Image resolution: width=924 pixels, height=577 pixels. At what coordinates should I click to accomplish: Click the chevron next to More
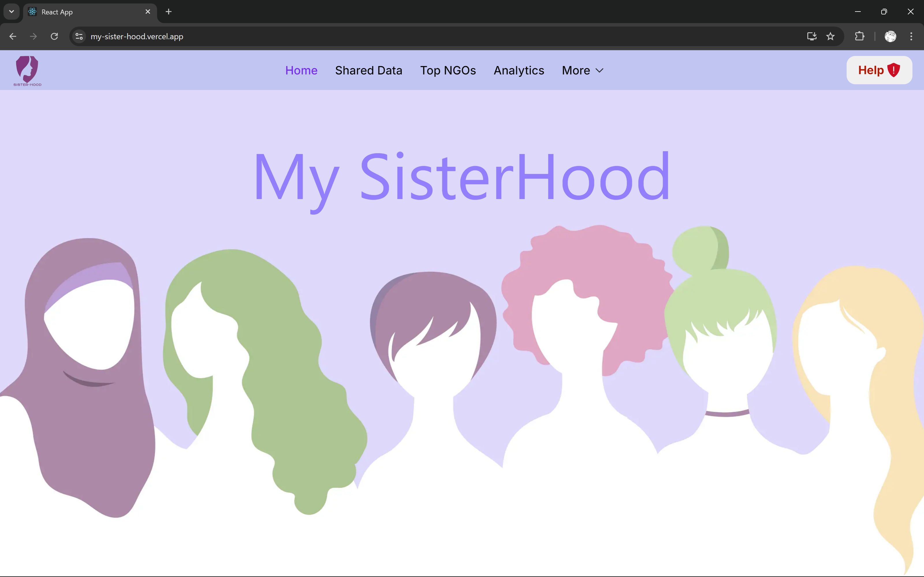(600, 71)
